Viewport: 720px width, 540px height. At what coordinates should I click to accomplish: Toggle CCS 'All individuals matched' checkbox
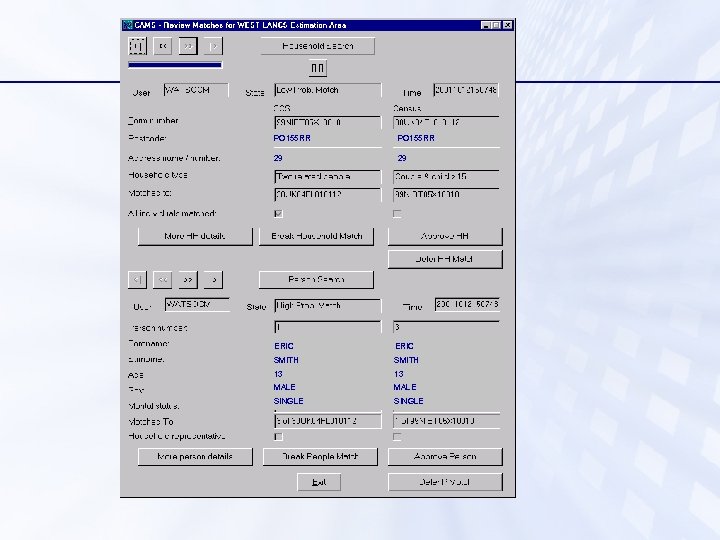tap(278, 214)
